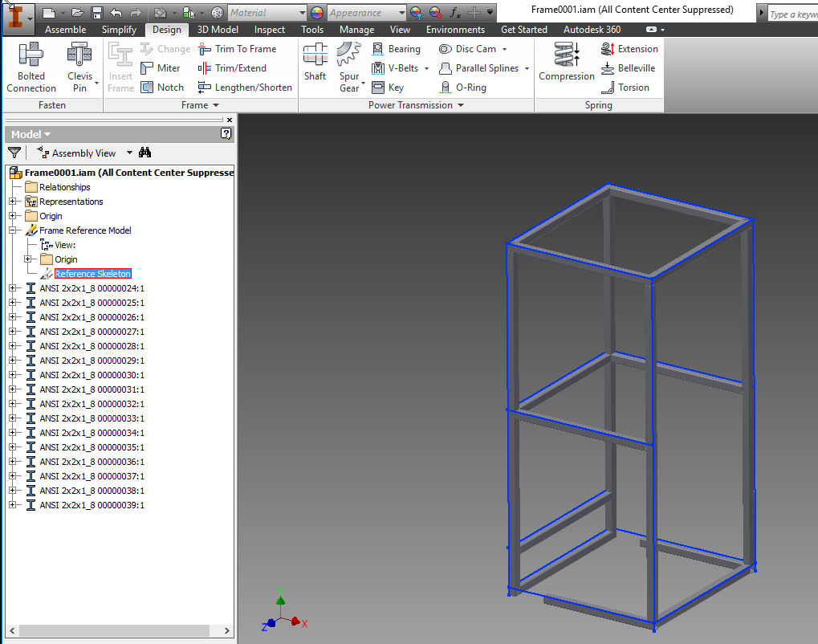The width and height of the screenshot is (818, 644).
Task: Switch to the Inspect ribbon tab
Action: point(269,29)
